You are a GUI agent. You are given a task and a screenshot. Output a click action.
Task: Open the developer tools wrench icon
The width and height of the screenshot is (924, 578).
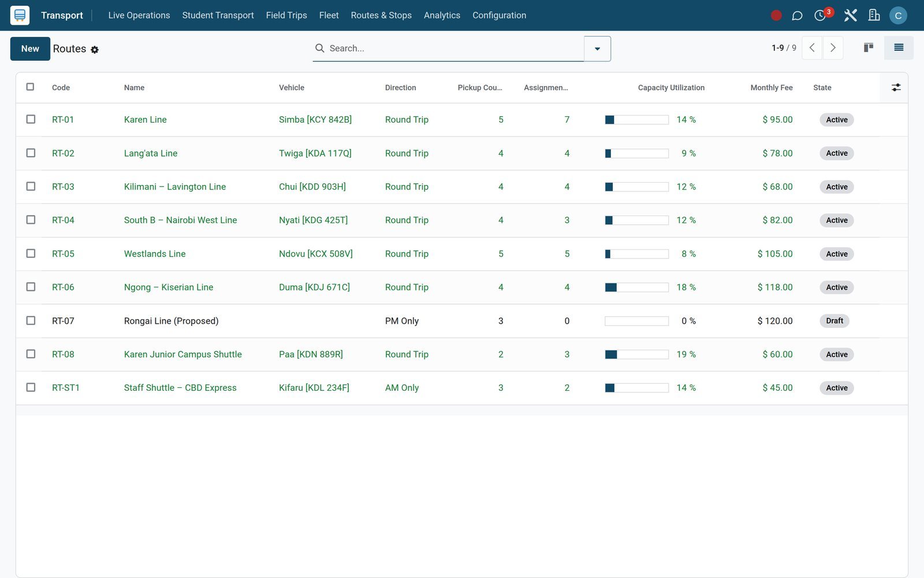point(850,16)
